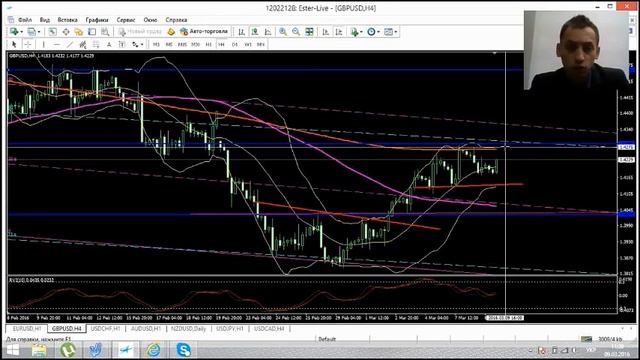Screen dimensions: 640x360
Task: Set timeframe to W1
Action: (248, 44)
